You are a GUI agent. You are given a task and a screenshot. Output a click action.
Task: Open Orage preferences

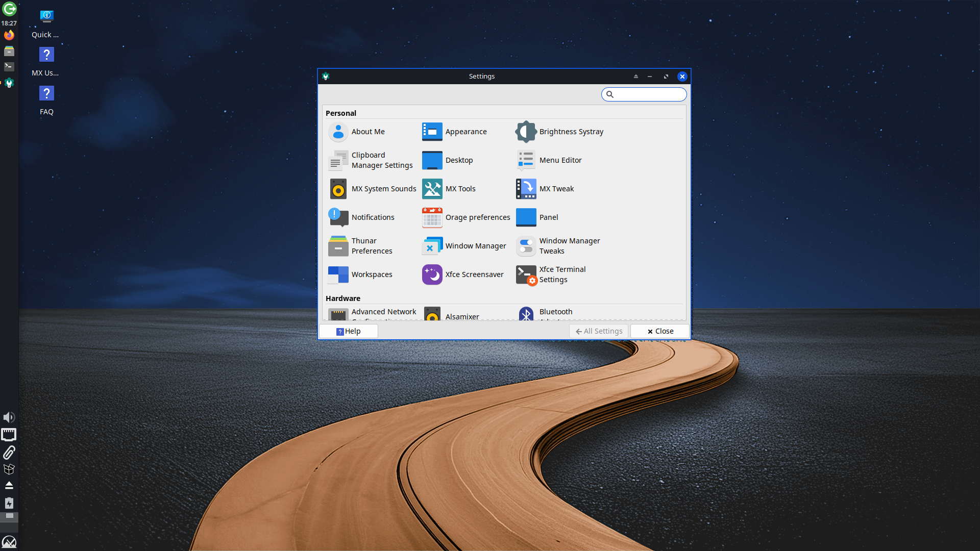point(466,217)
